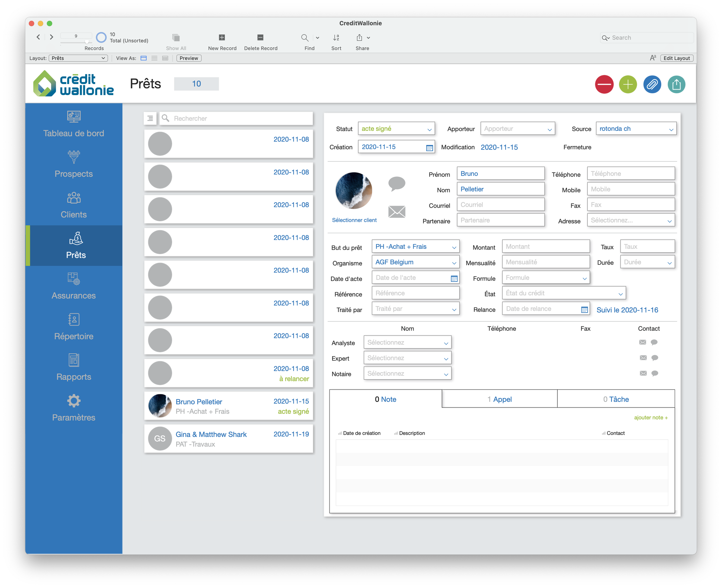Click the teal share export button
Screen dimensions: 722x588
pos(676,84)
